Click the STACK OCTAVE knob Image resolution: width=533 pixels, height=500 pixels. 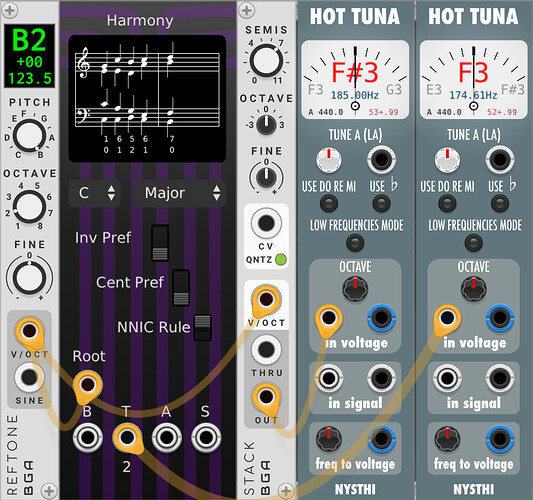coord(266,125)
